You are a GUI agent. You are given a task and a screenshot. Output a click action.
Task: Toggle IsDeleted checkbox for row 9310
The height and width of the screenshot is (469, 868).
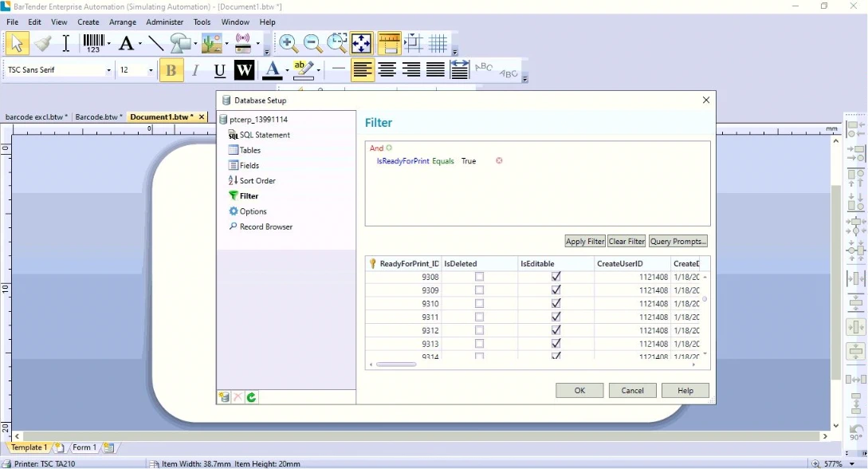479,303
